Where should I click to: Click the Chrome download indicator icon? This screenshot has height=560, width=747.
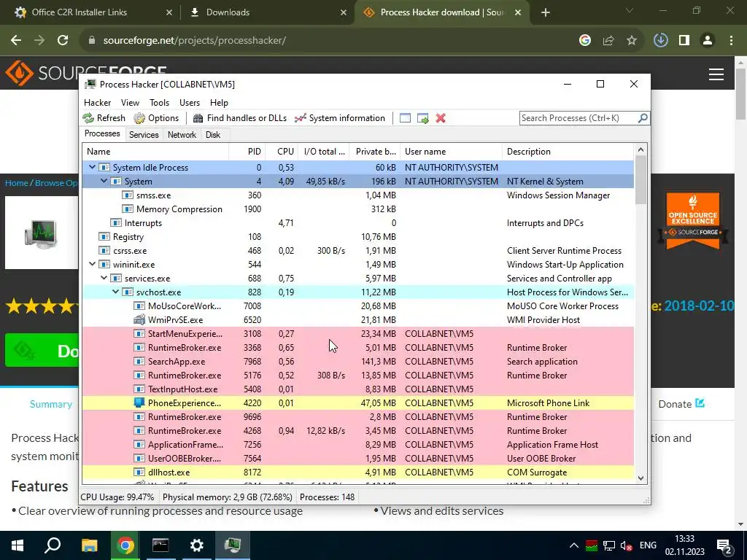coord(661,41)
